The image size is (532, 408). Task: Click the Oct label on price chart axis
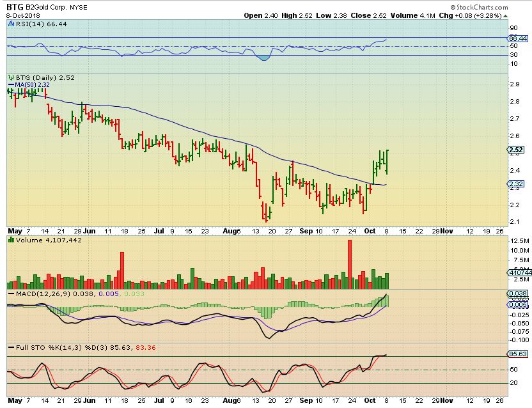pyautogui.click(x=370, y=231)
